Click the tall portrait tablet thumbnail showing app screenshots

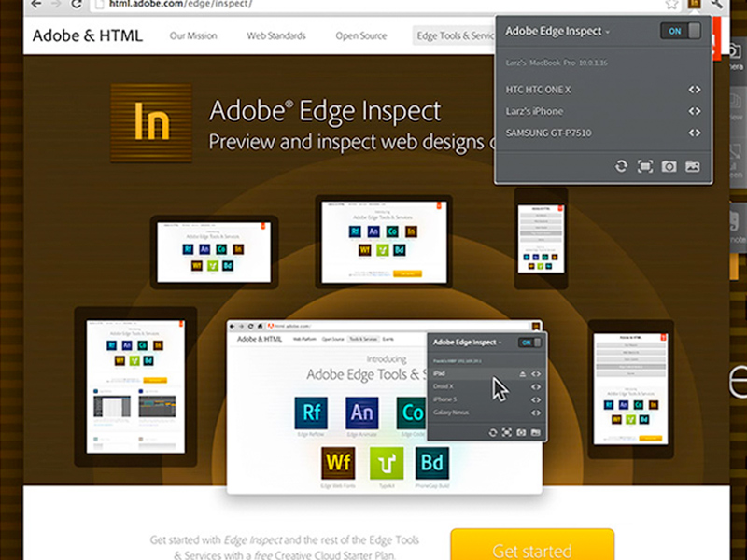coord(135,386)
